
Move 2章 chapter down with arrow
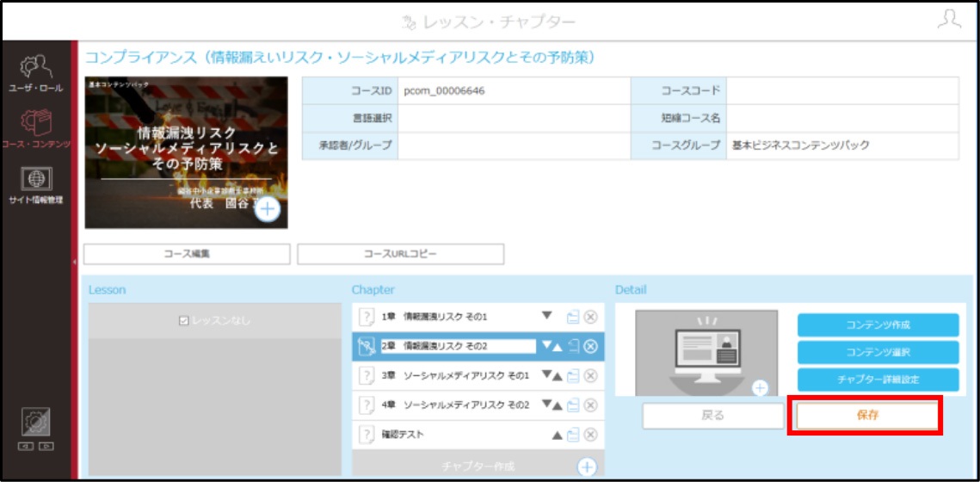[x=546, y=345]
